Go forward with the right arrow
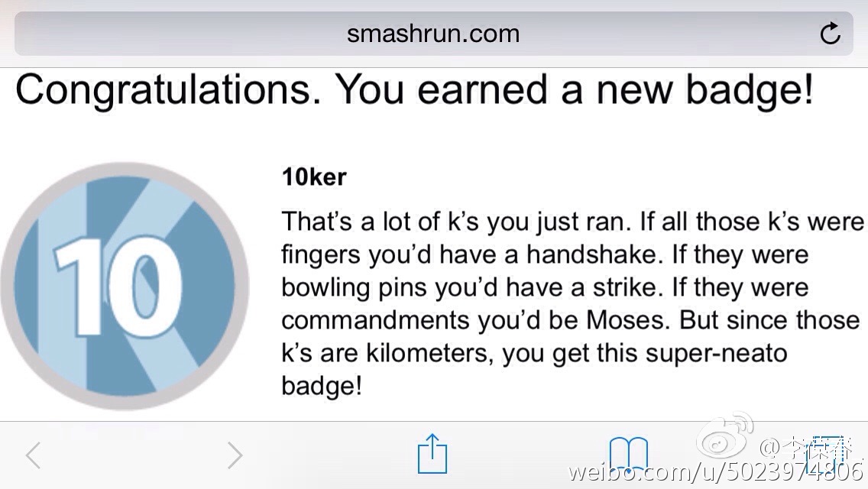The image size is (868, 489). pyautogui.click(x=235, y=455)
